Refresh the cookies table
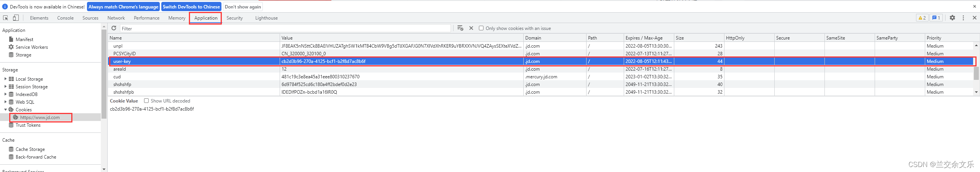This screenshot has width=980, height=172. pyautogui.click(x=114, y=28)
